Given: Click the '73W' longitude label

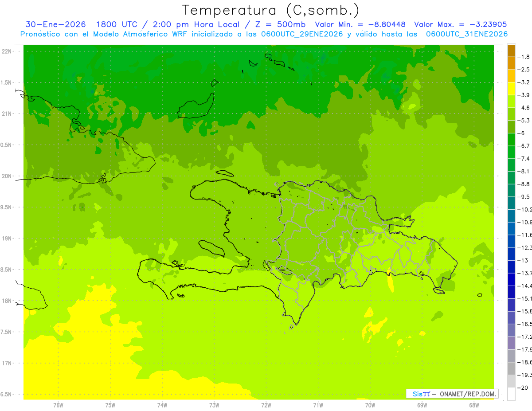Looking at the screenshot, I should [x=214, y=405].
